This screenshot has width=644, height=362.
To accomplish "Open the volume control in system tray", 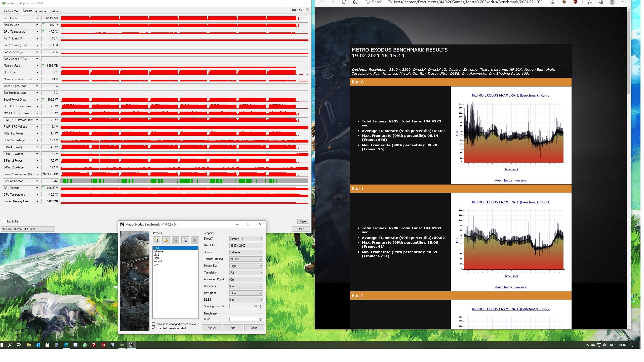I will point(605,345).
